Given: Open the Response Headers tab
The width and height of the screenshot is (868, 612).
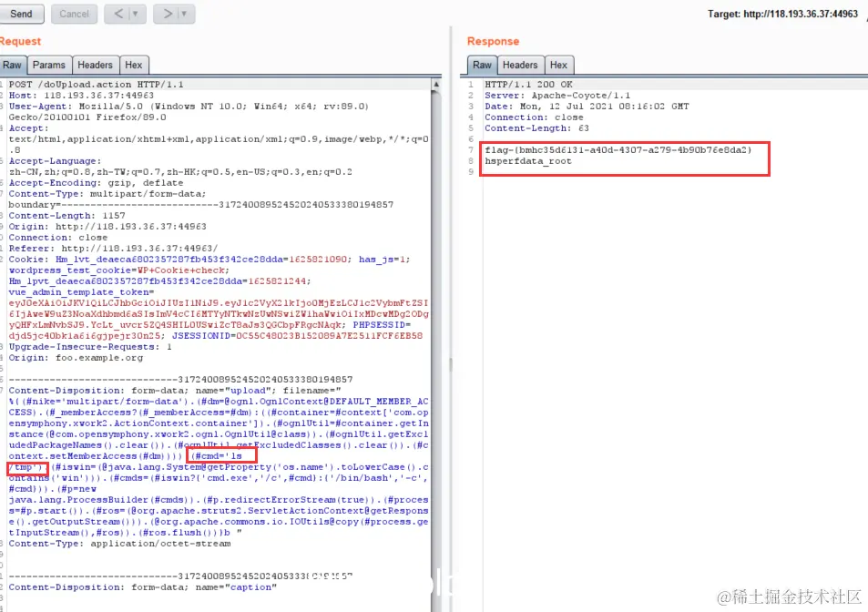Looking at the screenshot, I should (520, 66).
